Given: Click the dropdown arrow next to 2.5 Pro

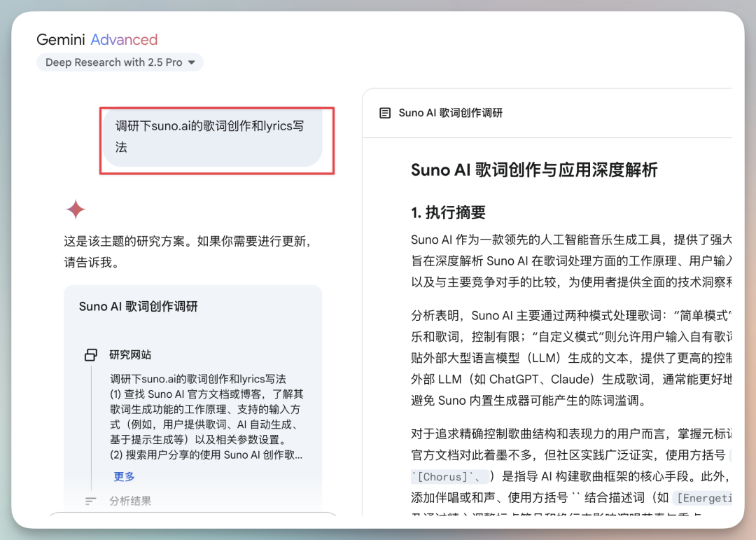Looking at the screenshot, I should coord(191,62).
